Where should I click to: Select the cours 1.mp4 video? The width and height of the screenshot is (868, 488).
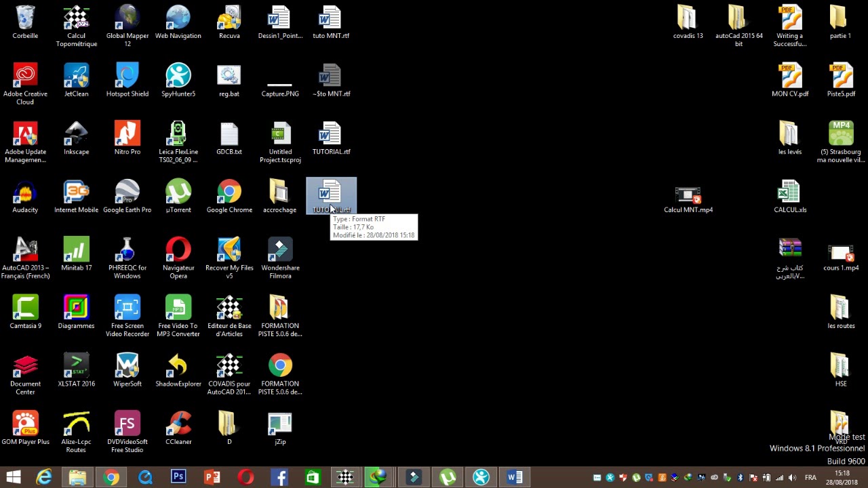(841, 258)
